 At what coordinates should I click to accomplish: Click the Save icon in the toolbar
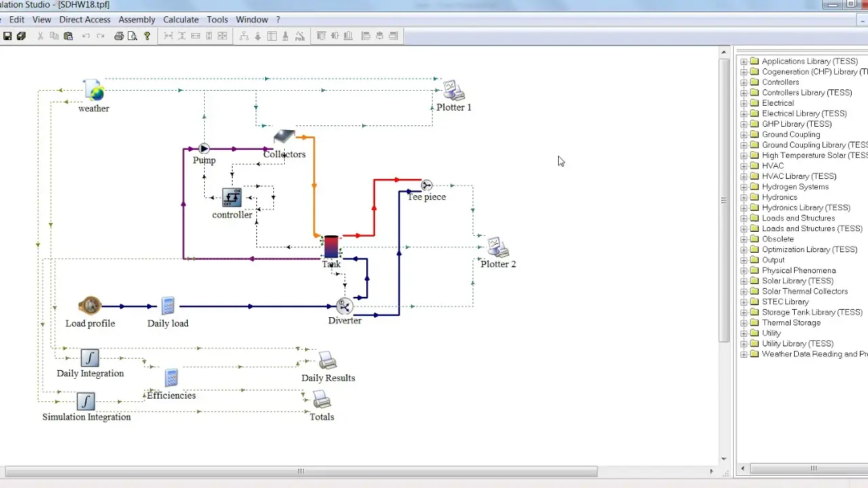(x=7, y=36)
